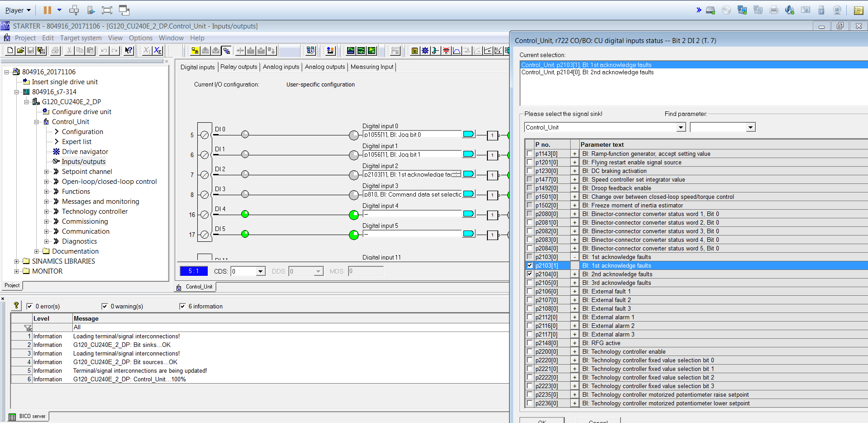Toggle the 0 error(s) filter checkbox
Screen dimensions: 868x423
tap(29, 306)
